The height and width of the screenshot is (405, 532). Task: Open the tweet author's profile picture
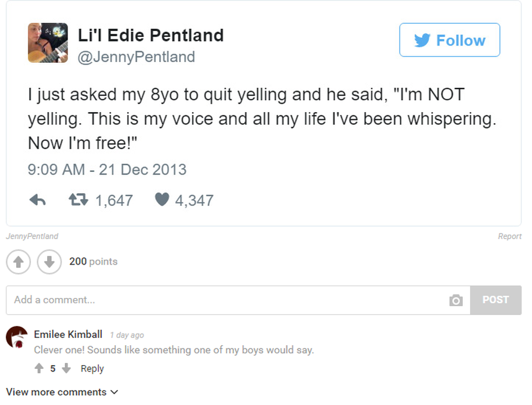point(48,43)
